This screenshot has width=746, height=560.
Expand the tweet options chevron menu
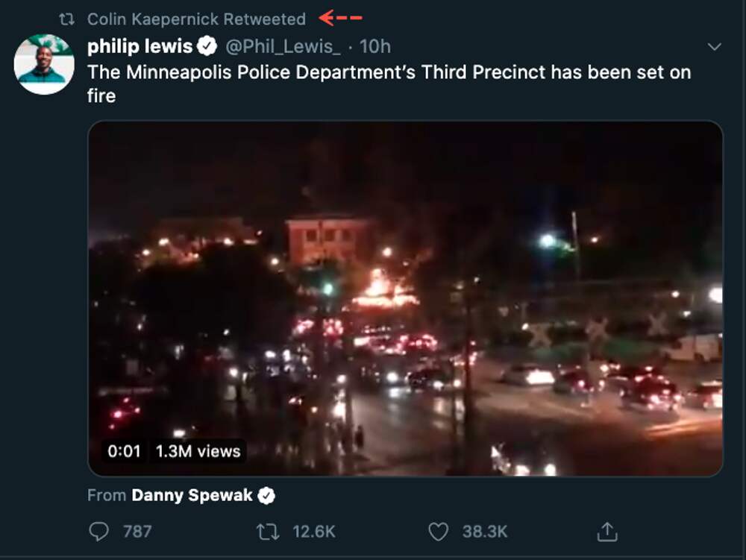[714, 47]
